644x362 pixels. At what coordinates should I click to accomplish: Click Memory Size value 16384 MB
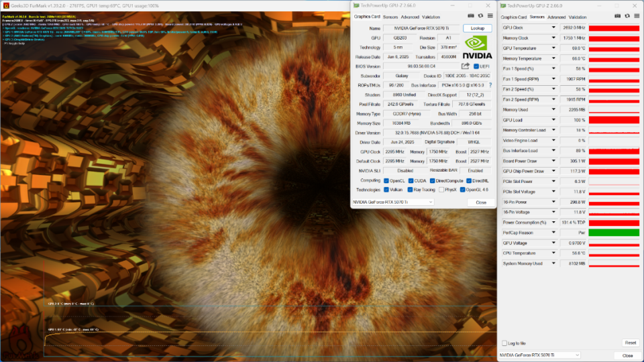tap(401, 123)
